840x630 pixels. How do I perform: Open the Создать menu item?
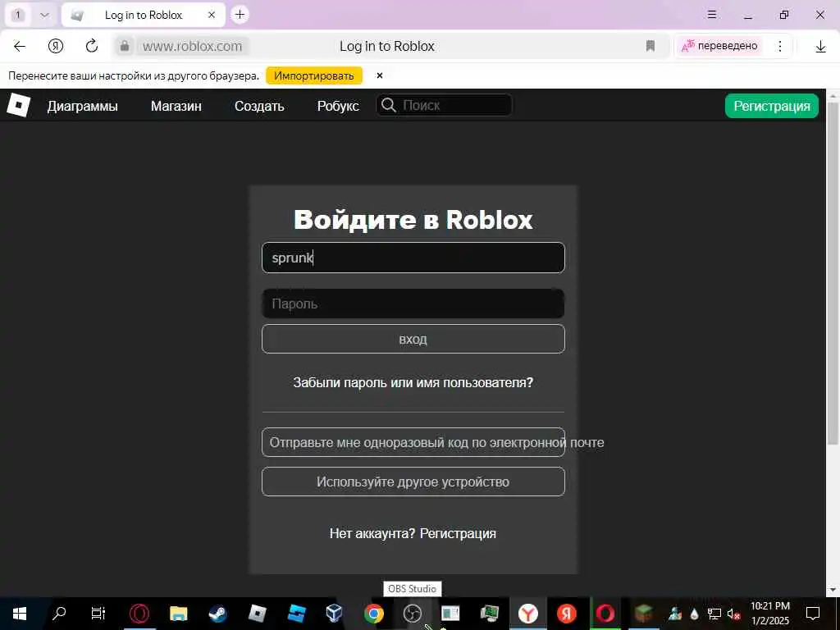[x=259, y=106]
